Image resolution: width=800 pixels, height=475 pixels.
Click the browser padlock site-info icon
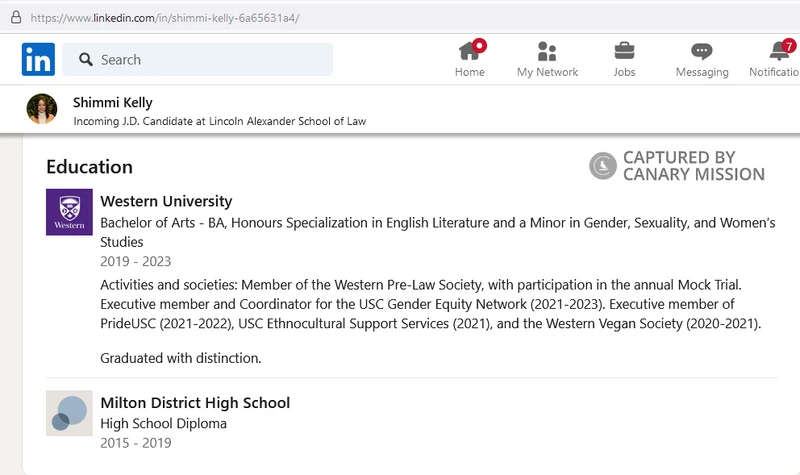pyautogui.click(x=16, y=18)
